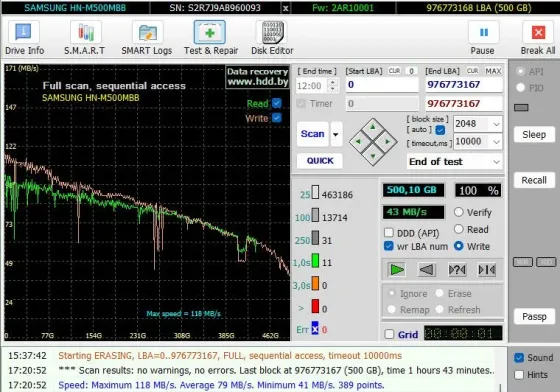Enable the Grid checkbox
This screenshot has height=392, width=560.
click(x=389, y=335)
